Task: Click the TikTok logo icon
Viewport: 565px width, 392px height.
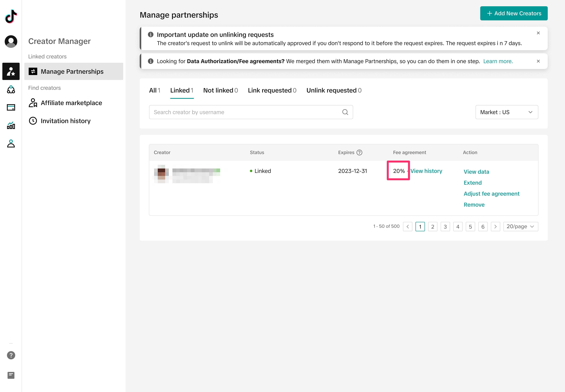Action: click(11, 16)
